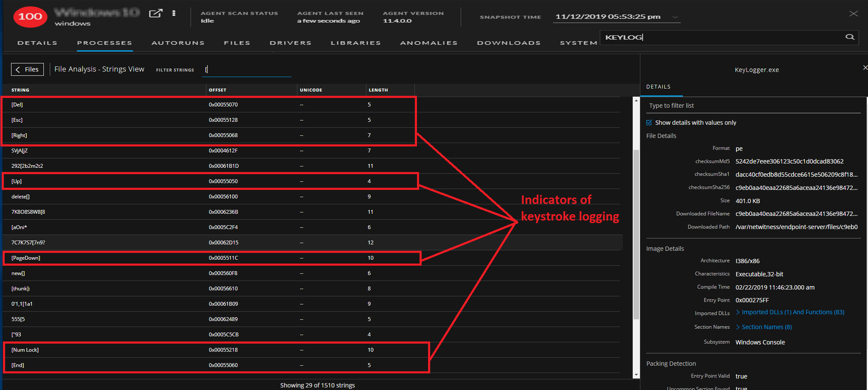
Task: Sort by the Offset column header
Action: pos(217,90)
